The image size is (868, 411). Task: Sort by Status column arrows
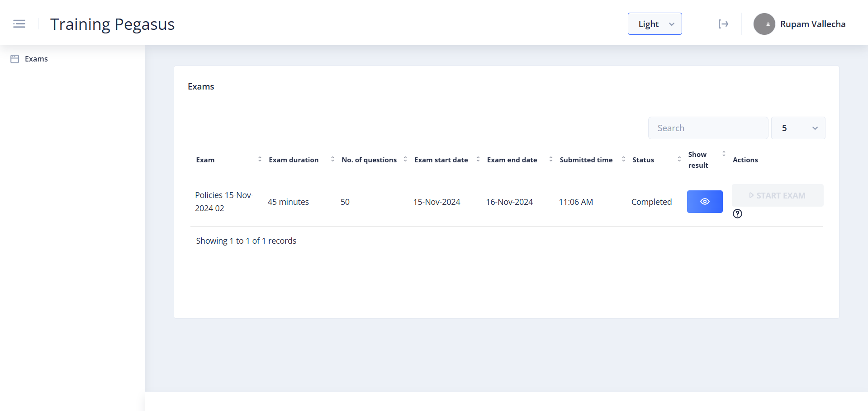[x=679, y=159]
